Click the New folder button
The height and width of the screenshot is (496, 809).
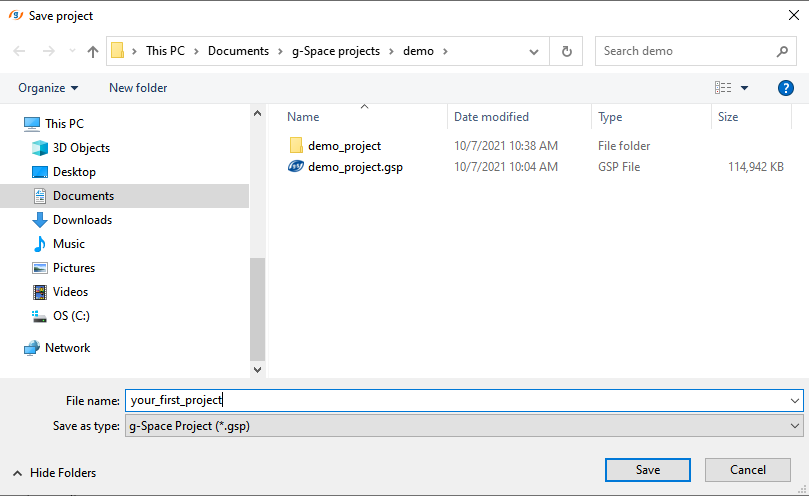pyautogui.click(x=138, y=88)
